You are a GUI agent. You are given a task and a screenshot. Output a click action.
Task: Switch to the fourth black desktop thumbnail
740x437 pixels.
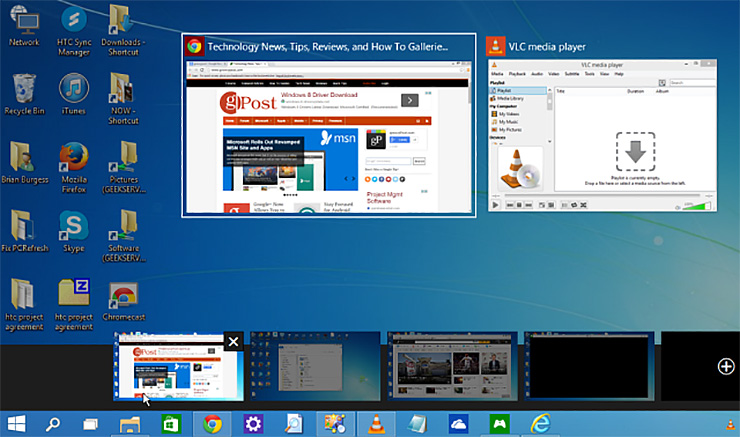pos(589,367)
